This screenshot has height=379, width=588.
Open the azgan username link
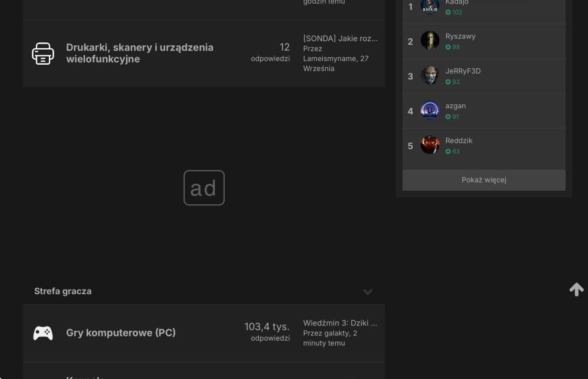[455, 106]
